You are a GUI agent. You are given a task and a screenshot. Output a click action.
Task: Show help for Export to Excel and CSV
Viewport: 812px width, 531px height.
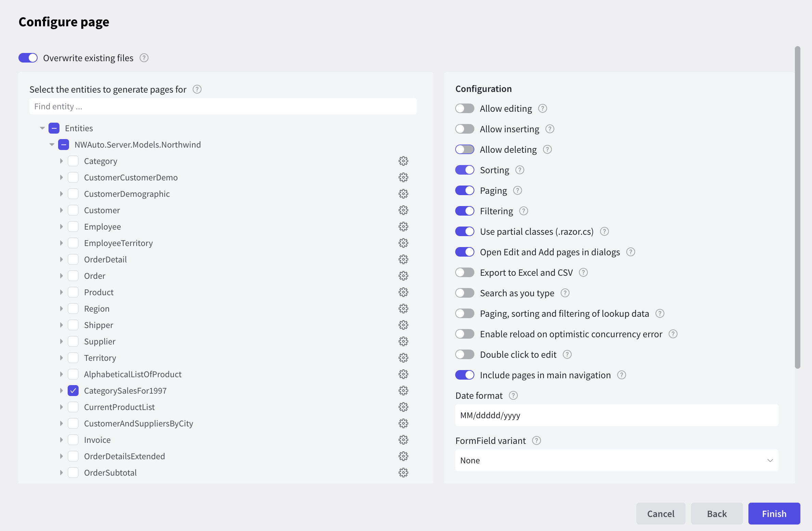[583, 273]
